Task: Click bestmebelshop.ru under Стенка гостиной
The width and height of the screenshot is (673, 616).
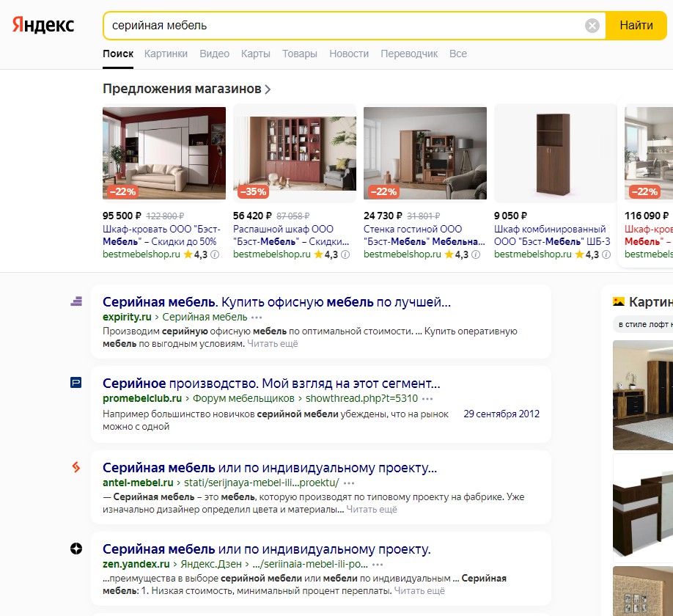Action: 402,254
